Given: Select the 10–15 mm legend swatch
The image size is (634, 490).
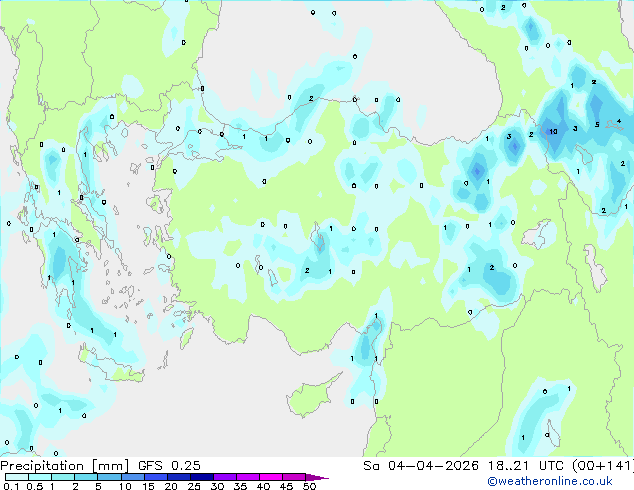Looking at the screenshot, I should [x=132, y=477].
